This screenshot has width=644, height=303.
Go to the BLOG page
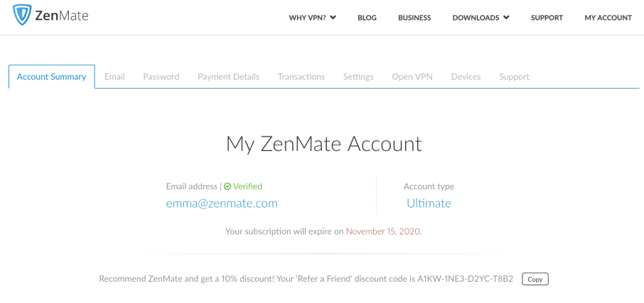click(x=367, y=18)
